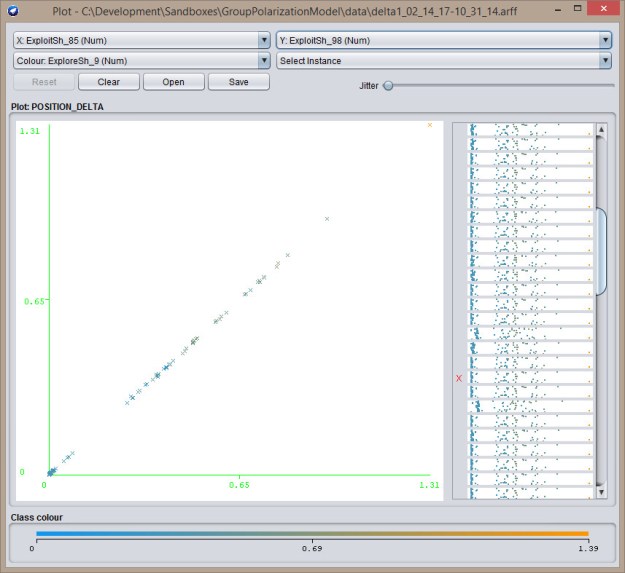Click the attribute panel vertical scrollbar thumb
The image size is (625, 573).
(601, 252)
